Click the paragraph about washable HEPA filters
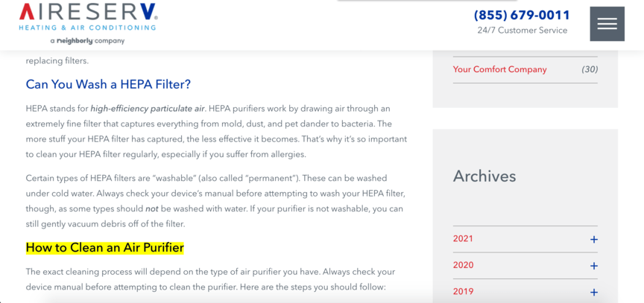Viewport: 644px width, 303px height. point(216,201)
